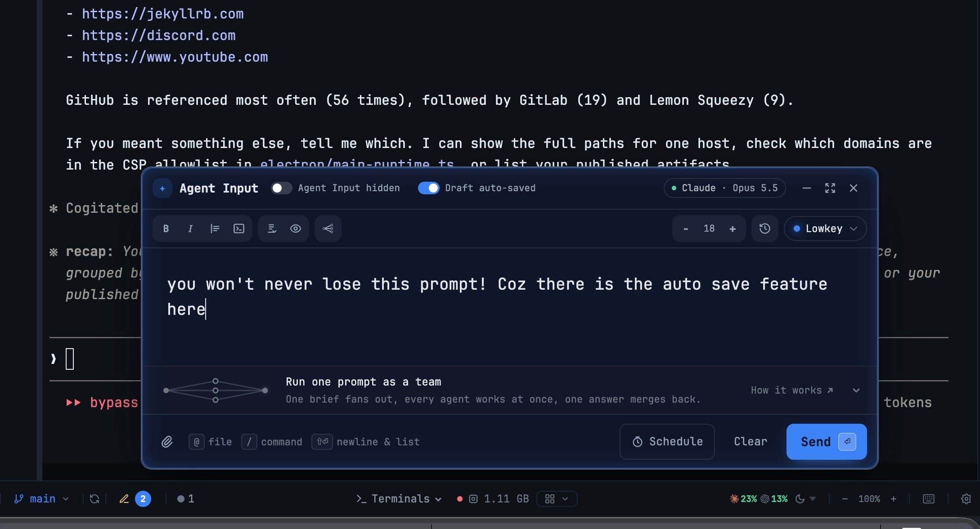Screen dimensions: 980x529
Task: Turn off the Draft auto-saved switch
Action: coord(428,188)
